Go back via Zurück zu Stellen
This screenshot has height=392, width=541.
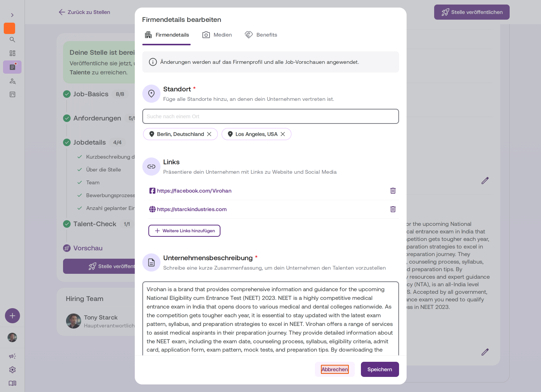pos(84,12)
